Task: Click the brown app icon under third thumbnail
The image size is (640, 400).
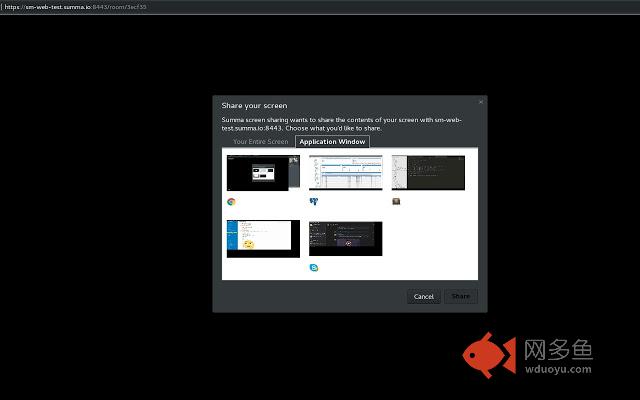Action: coord(396,201)
